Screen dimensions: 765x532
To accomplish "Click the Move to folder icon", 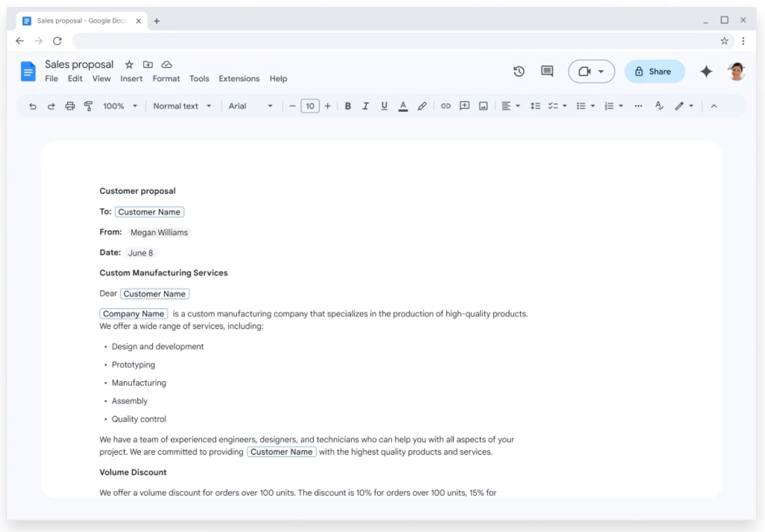I will [148, 64].
